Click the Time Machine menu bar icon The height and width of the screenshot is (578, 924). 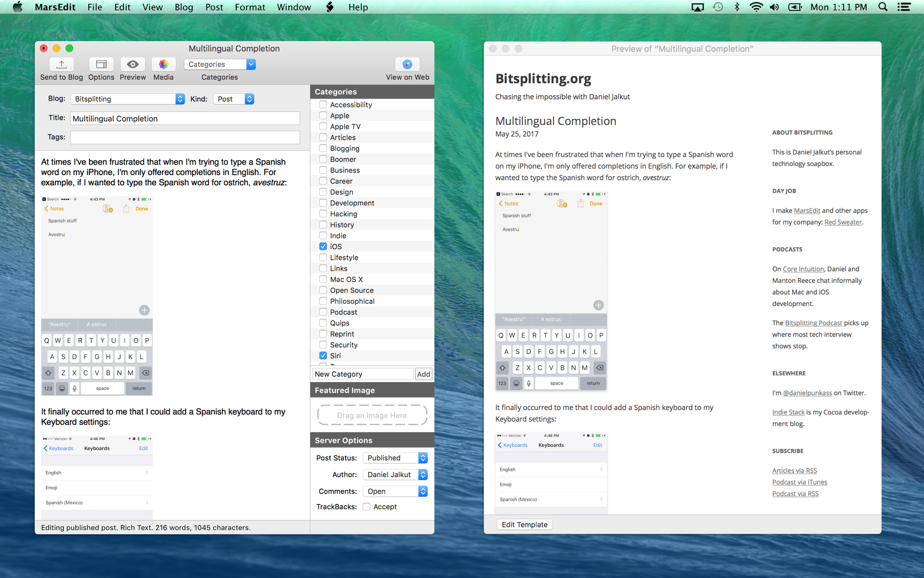pyautogui.click(x=717, y=7)
